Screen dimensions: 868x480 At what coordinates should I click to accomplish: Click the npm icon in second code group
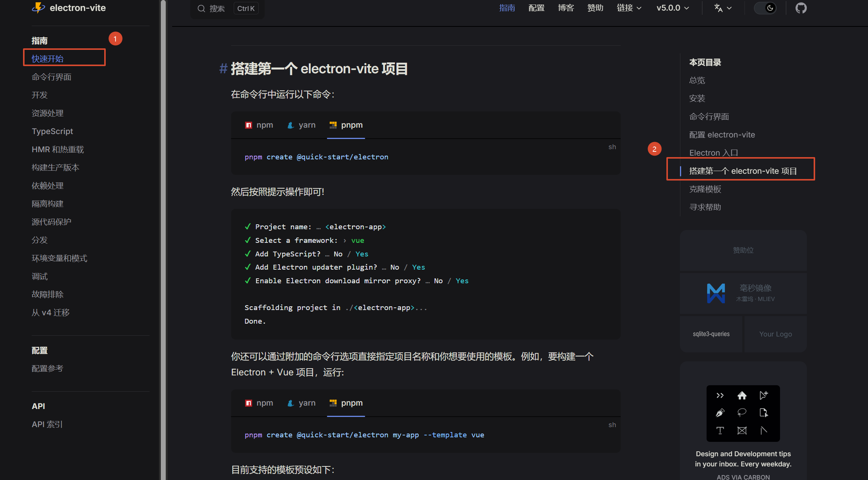(x=248, y=403)
